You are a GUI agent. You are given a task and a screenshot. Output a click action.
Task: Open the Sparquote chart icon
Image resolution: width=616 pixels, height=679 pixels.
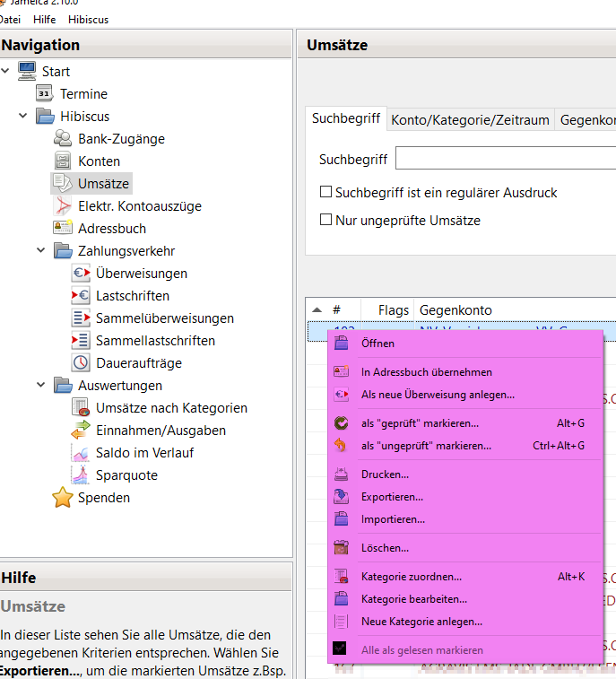81,475
